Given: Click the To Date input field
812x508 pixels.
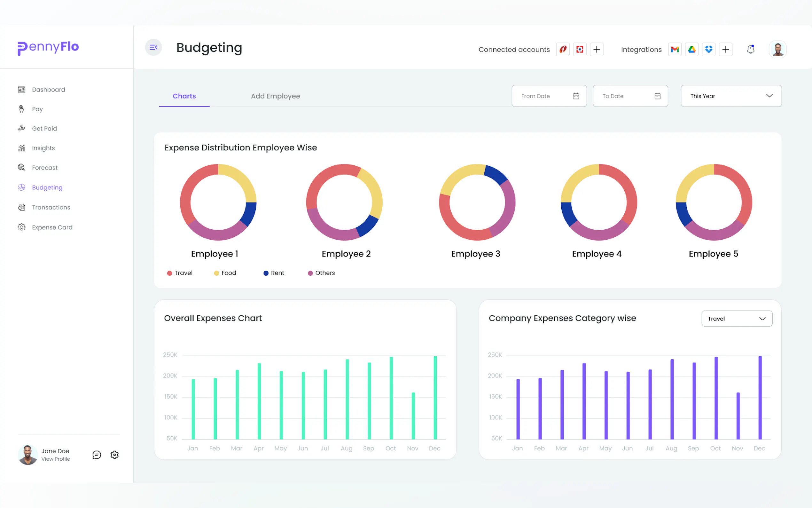Looking at the screenshot, I should point(624,96).
